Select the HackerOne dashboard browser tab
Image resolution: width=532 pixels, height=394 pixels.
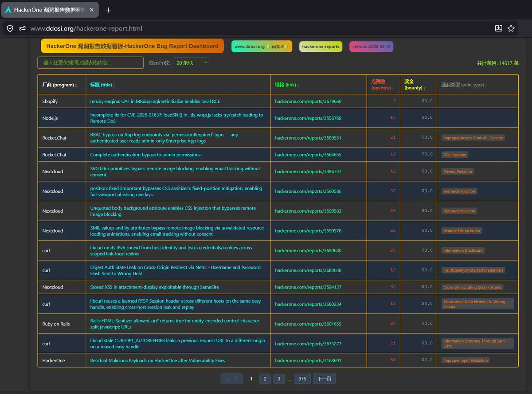(51, 10)
